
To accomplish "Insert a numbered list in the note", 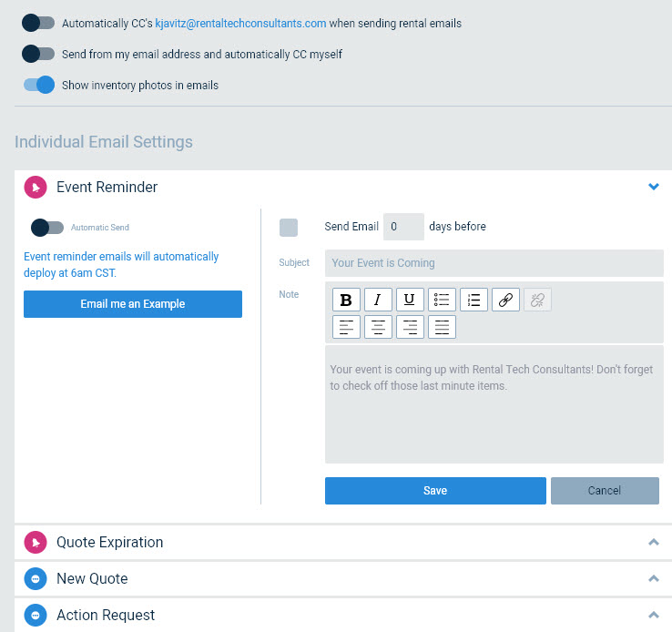I will pyautogui.click(x=473, y=300).
